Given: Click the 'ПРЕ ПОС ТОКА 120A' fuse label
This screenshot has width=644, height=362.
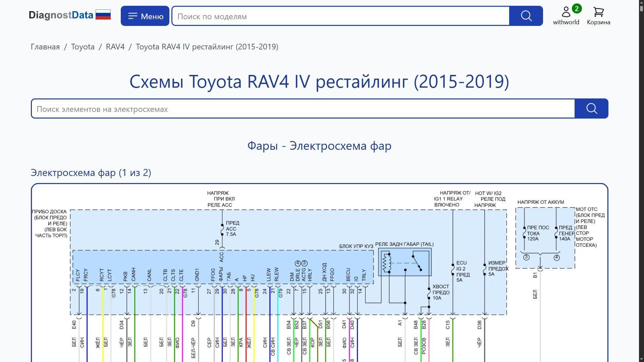Looking at the screenshot, I should [538, 233].
